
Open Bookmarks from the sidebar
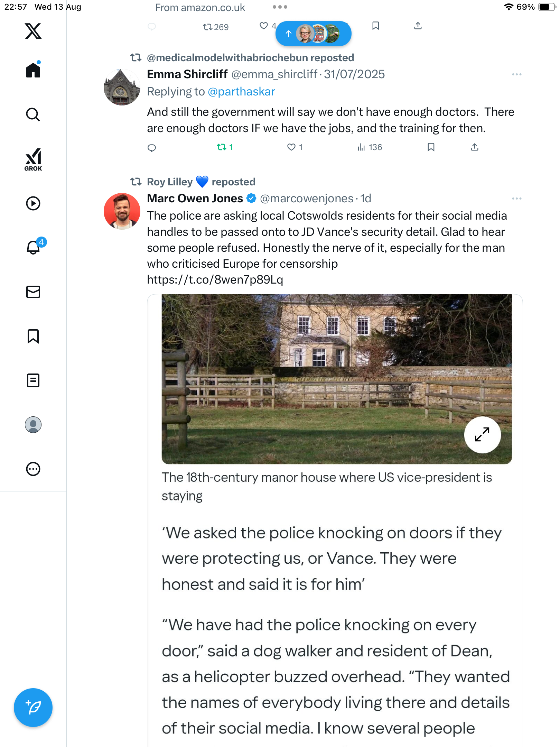33,336
